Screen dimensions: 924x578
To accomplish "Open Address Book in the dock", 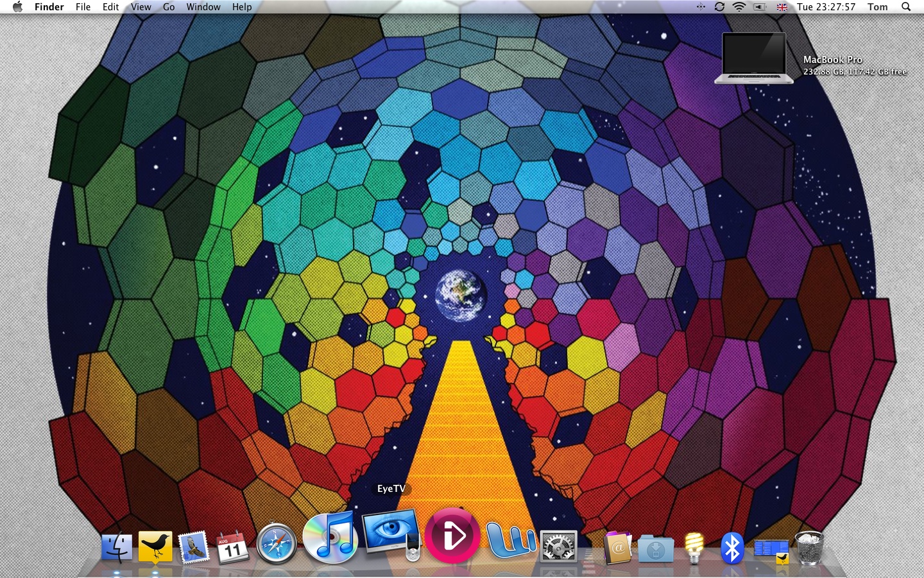I will click(x=617, y=548).
